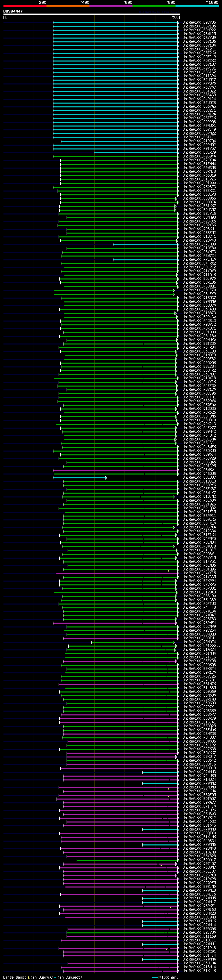The height and width of the screenshot is (980, 222).
Task: Select the UniRef100_Q13SE3 label
Action: coord(199,481)
